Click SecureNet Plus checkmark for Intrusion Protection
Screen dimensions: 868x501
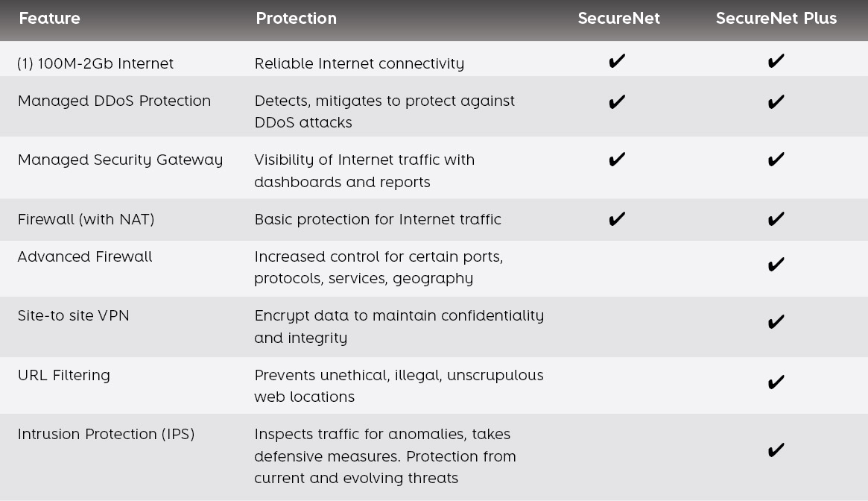click(x=776, y=450)
